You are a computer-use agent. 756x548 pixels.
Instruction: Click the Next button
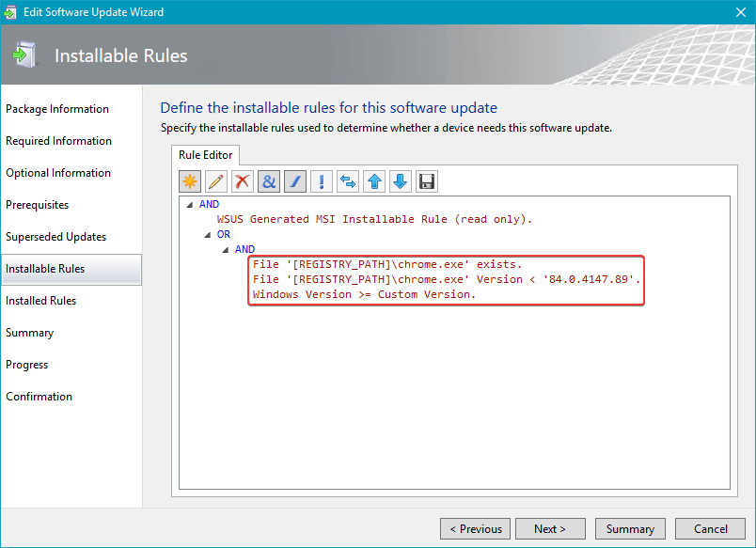[550, 528]
